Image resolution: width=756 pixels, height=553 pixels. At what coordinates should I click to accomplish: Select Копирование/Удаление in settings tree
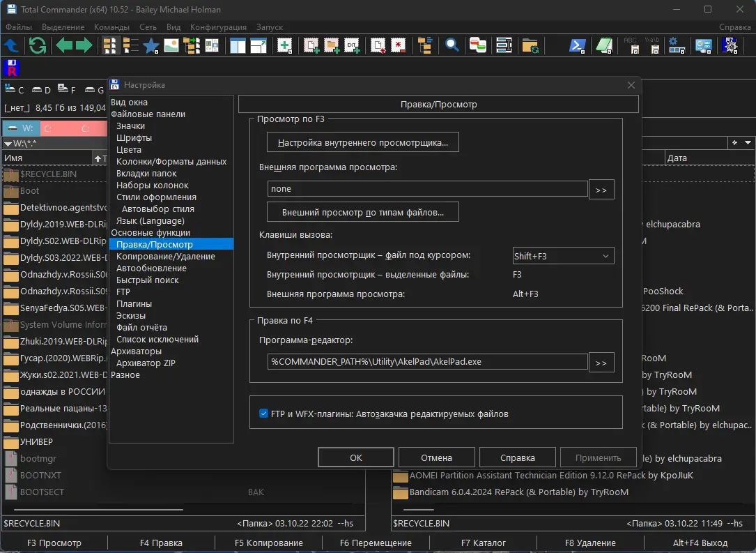pos(166,256)
